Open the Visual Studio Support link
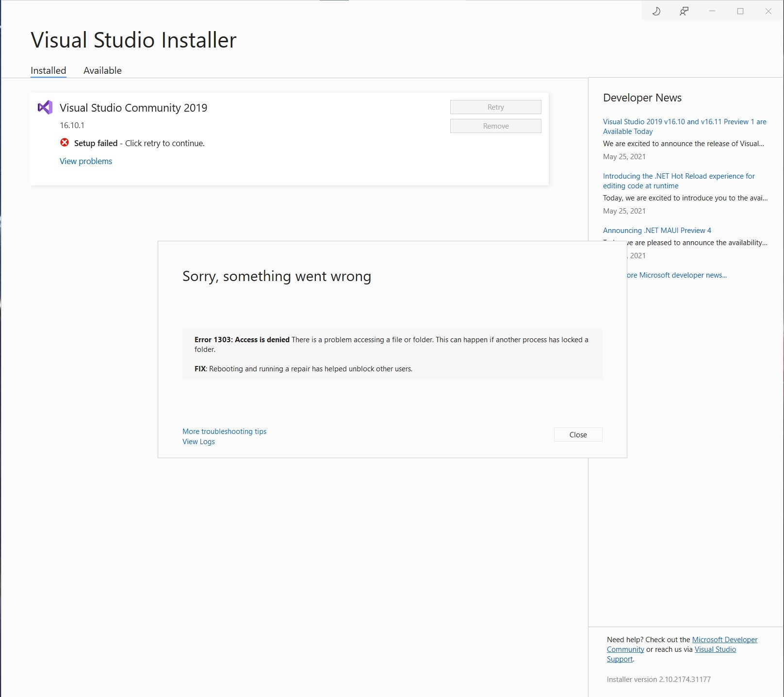This screenshot has height=697, width=784. point(671,654)
